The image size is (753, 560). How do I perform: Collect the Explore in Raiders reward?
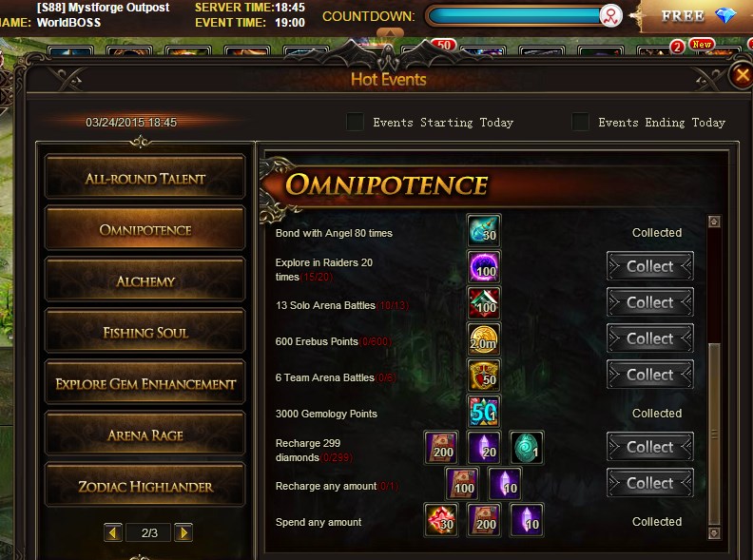[x=649, y=266]
